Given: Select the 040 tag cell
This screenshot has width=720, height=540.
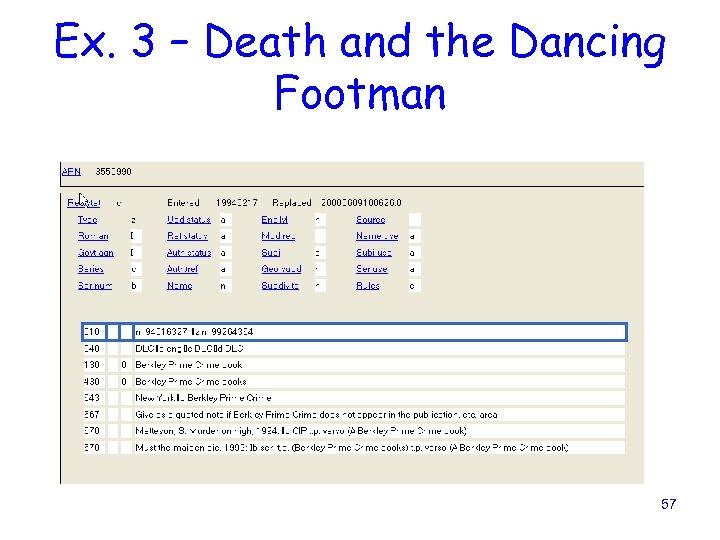Looking at the screenshot, I should click(94, 349).
